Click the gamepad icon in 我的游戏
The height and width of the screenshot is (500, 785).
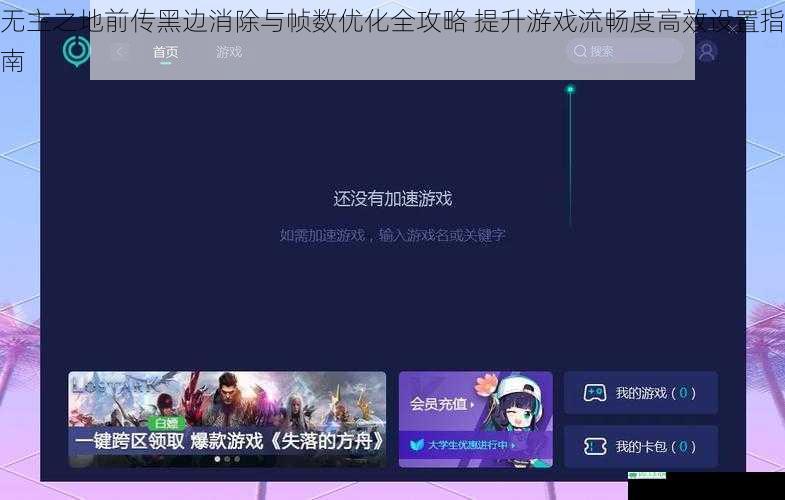595,393
